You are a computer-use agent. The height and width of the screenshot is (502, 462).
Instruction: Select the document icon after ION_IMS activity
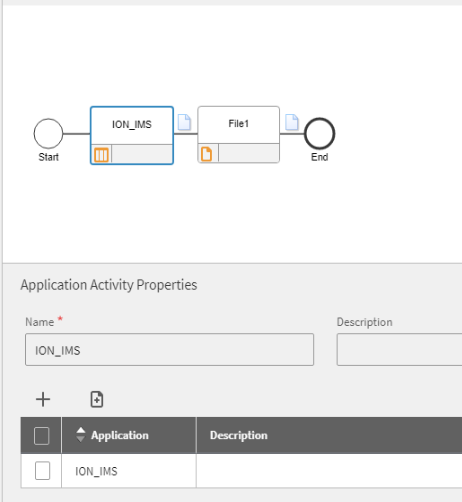coord(184,122)
